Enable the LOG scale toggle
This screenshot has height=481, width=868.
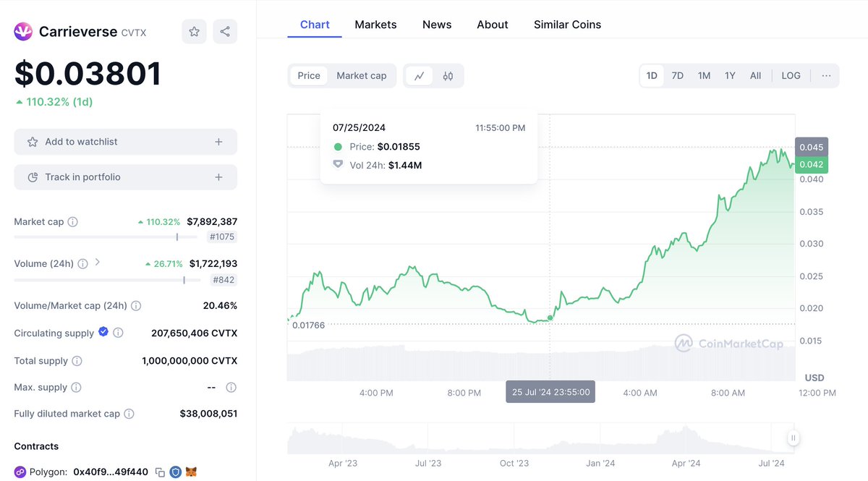click(x=791, y=75)
